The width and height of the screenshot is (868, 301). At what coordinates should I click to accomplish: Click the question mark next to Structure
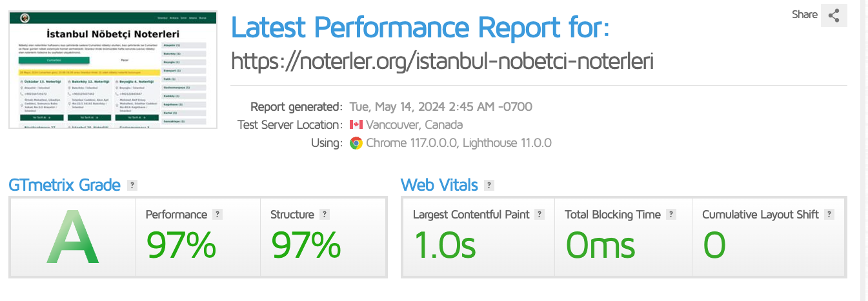click(325, 215)
